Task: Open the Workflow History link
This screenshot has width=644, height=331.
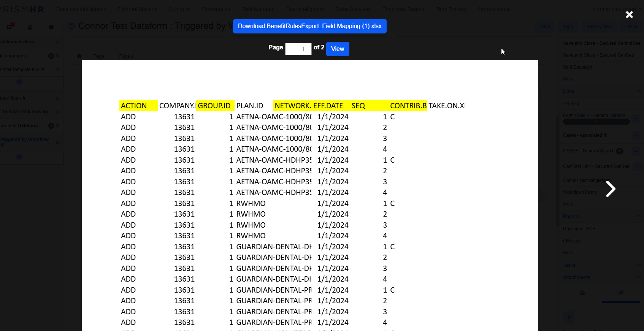Action: (580, 192)
